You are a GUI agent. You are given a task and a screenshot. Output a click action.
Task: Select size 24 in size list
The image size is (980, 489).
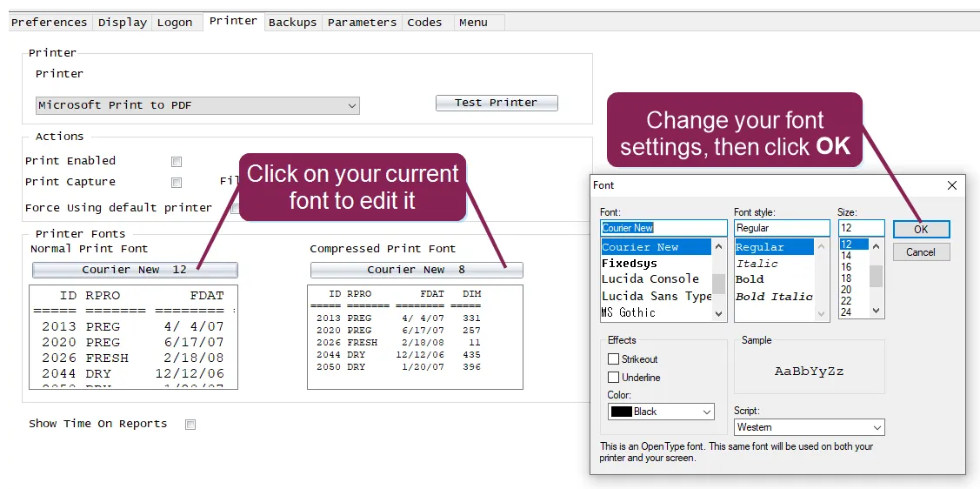(x=854, y=312)
